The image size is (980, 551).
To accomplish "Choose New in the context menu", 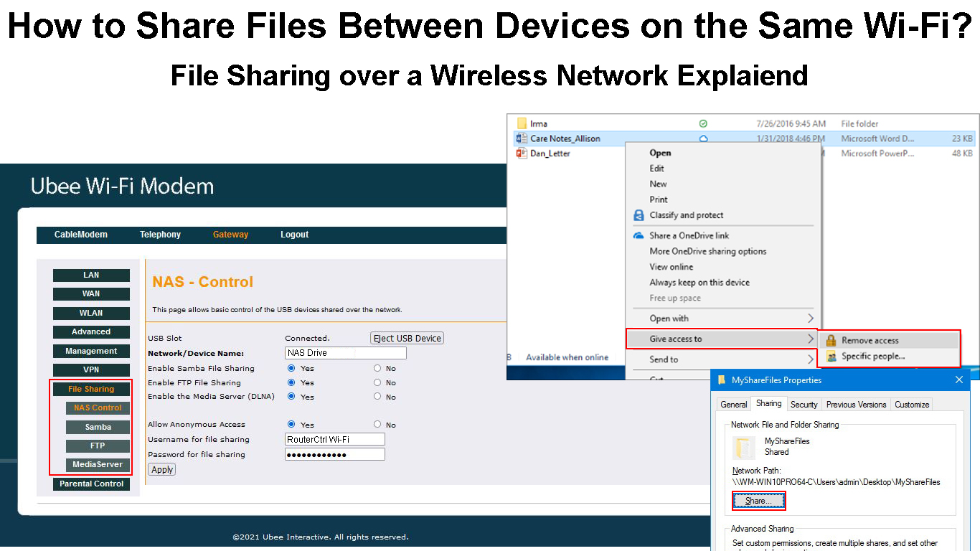I will [x=658, y=184].
